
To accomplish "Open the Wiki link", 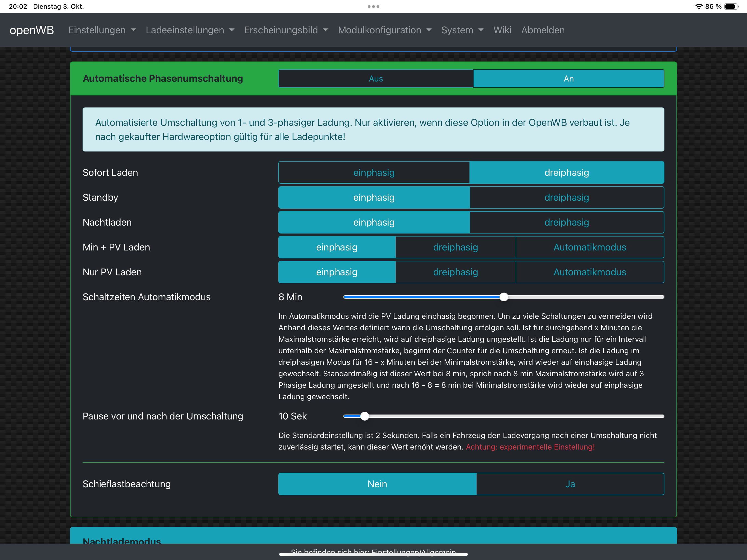I will click(x=502, y=30).
